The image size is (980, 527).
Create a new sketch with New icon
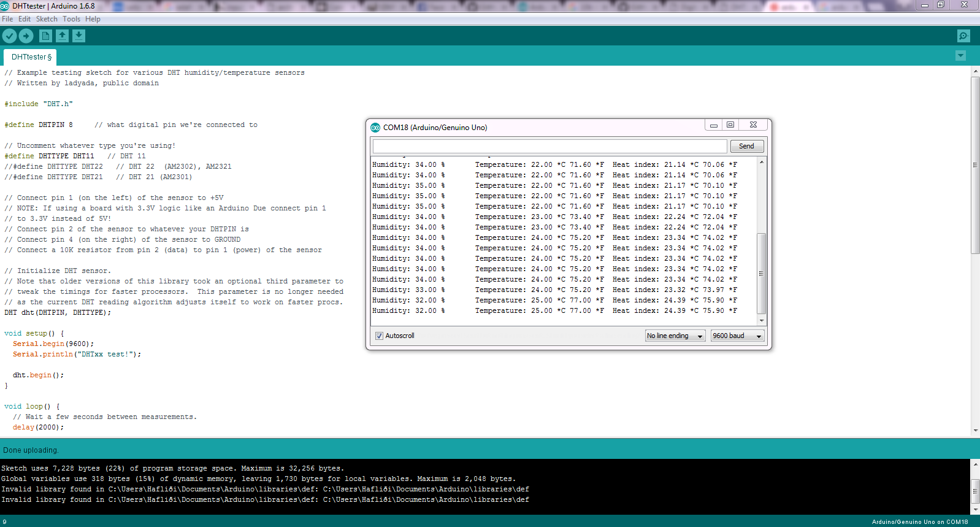pyautogui.click(x=46, y=36)
